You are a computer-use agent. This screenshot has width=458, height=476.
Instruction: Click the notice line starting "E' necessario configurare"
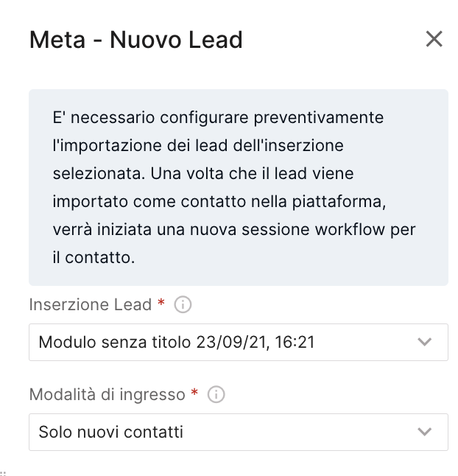(218, 118)
